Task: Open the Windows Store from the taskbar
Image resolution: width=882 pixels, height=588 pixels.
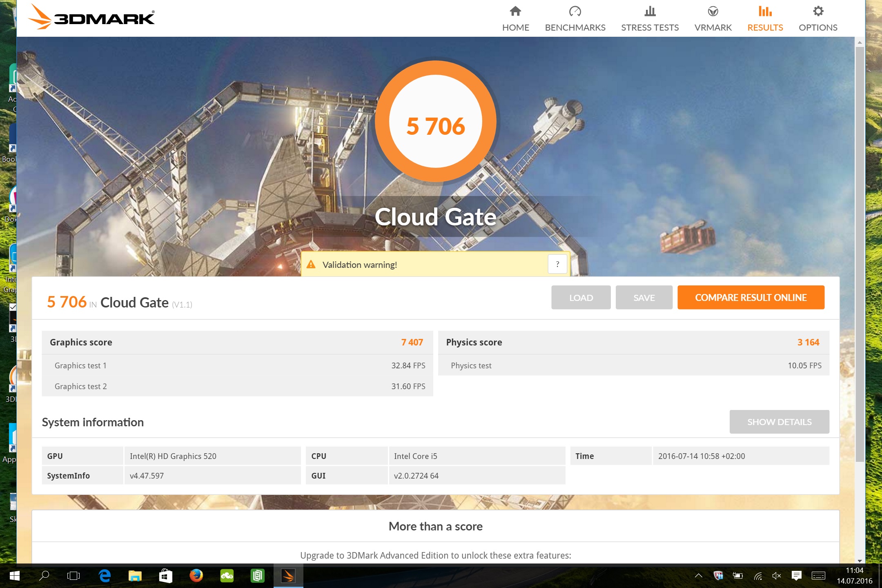Action: (165, 576)
